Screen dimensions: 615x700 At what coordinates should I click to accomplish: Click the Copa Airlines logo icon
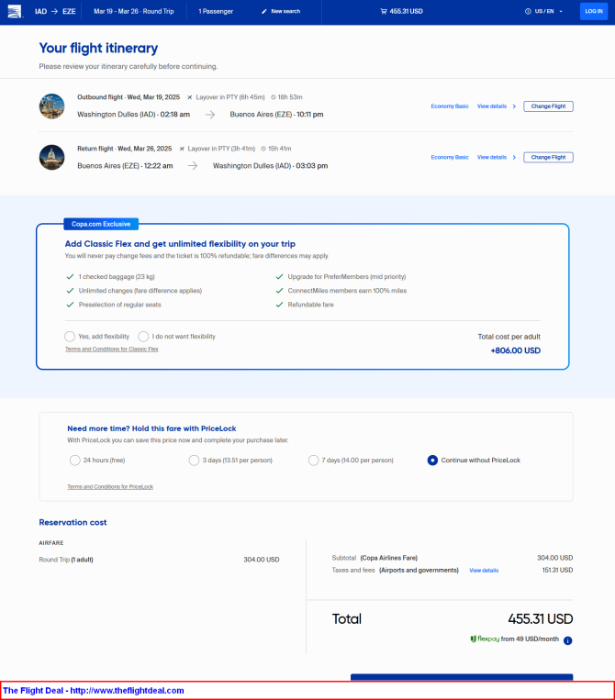click(15, 11)
